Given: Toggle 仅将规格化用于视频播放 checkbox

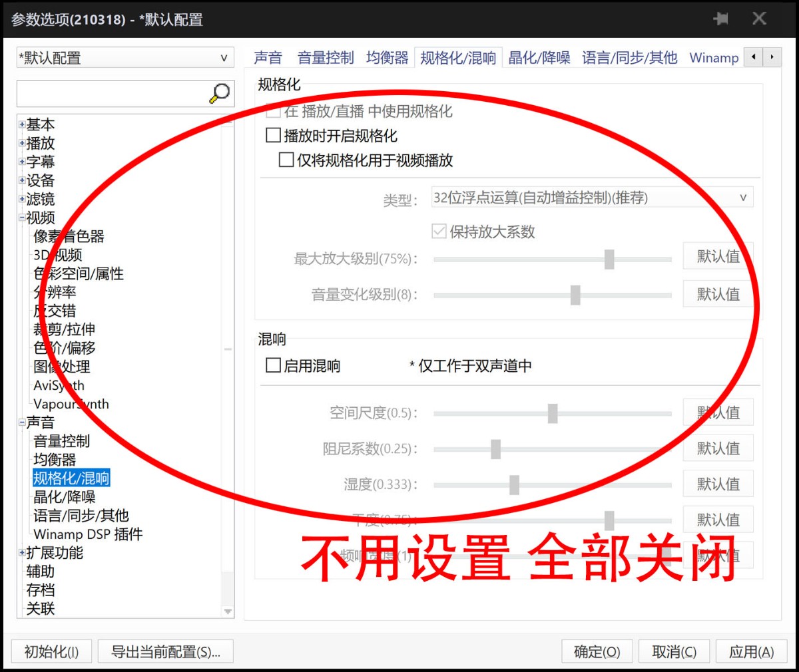Looking at the screenshot, I should pos(286,160).
